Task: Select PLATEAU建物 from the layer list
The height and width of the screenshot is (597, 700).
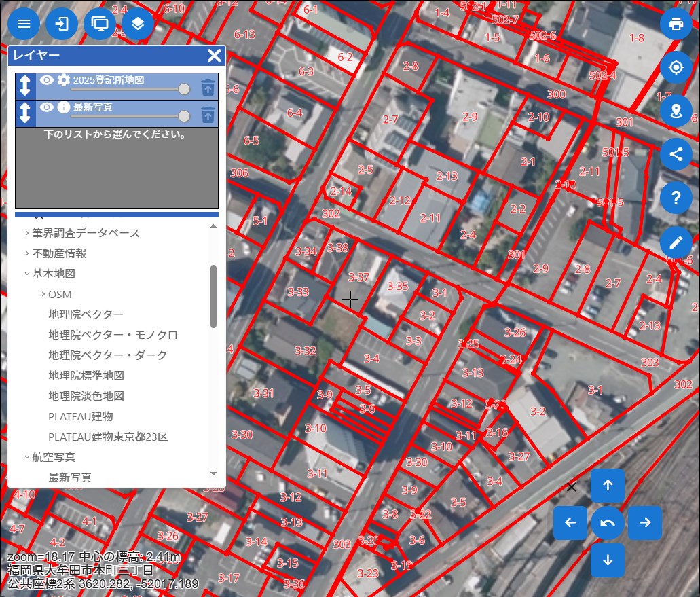Action: click(80, 416)
